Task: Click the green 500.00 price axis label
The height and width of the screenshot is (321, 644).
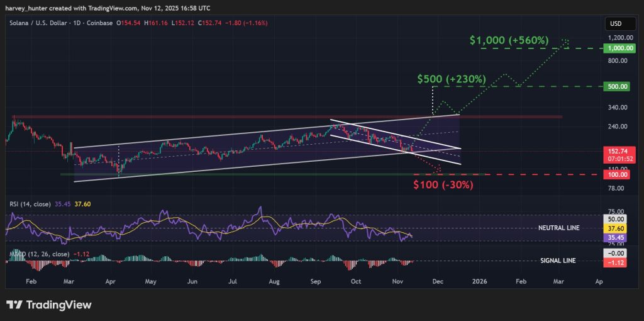Action: (x=614, y=86)
